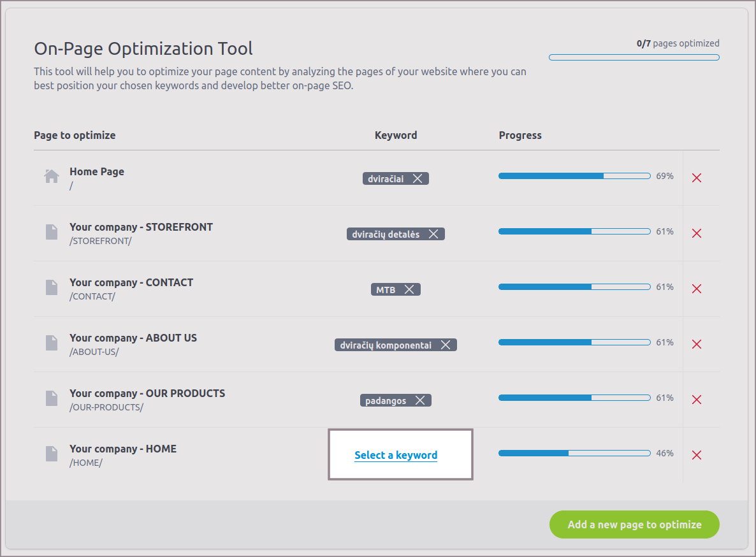Click the HOME page 46% progress bar
Image resolution: width=756 pixels, height=557 pixels.
click(x=574, y=453)
